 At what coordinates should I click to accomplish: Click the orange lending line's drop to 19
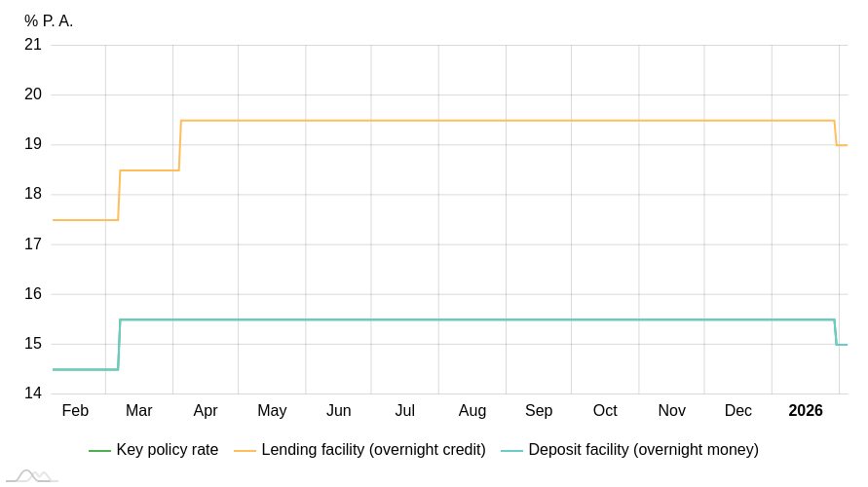click(x=836, y=133)
